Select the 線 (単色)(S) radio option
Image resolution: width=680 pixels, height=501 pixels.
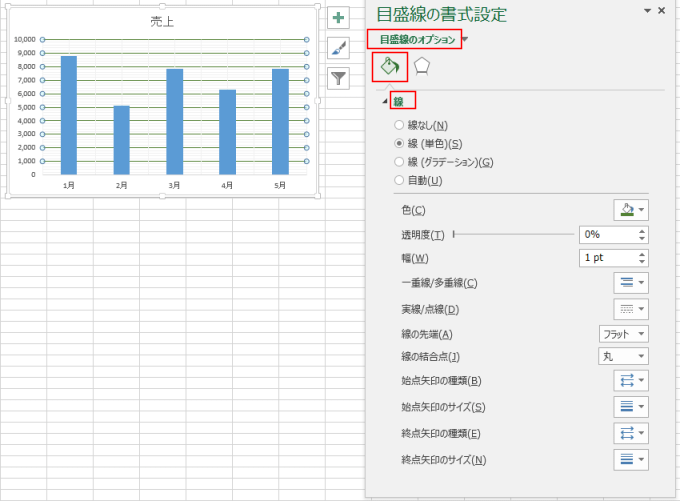pos(399,143)
